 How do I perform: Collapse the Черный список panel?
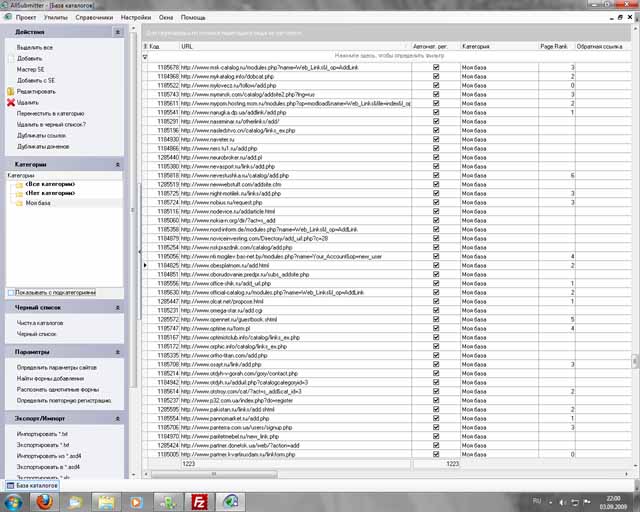pos(118,307)
